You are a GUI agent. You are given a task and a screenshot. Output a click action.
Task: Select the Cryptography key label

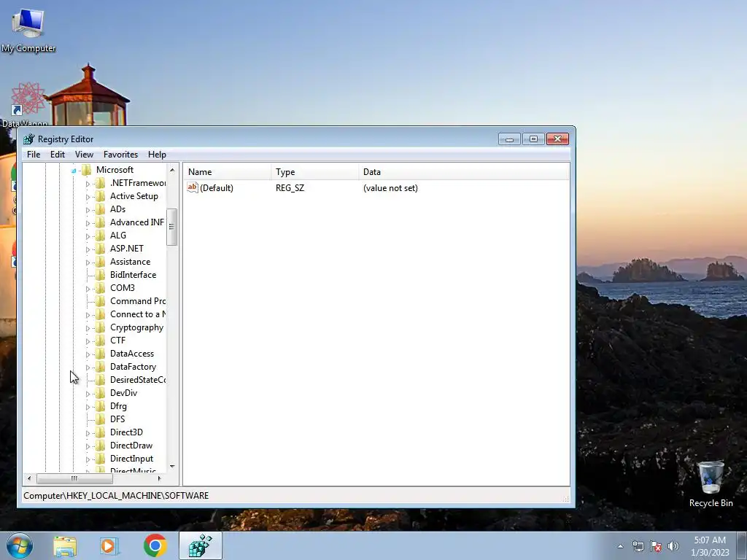tap(136, 327)
